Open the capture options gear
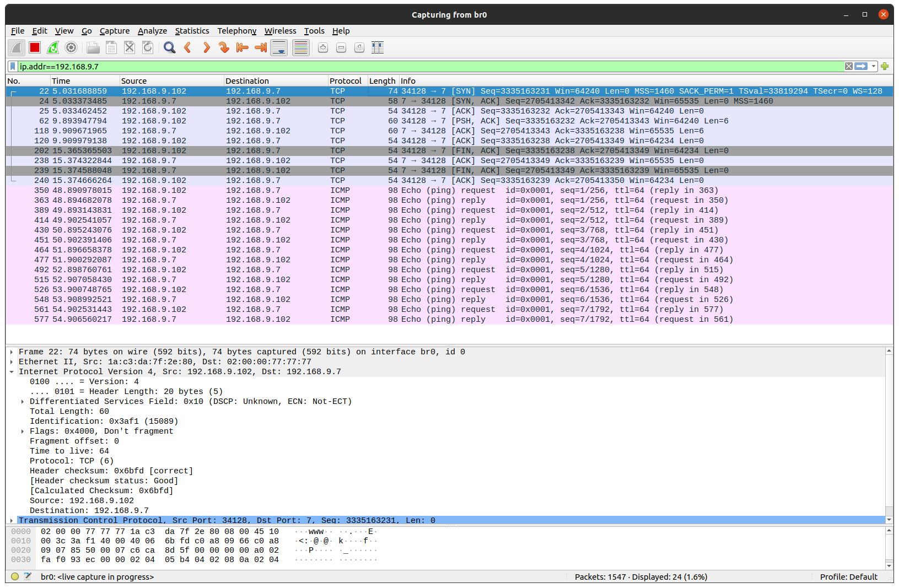 71,47
